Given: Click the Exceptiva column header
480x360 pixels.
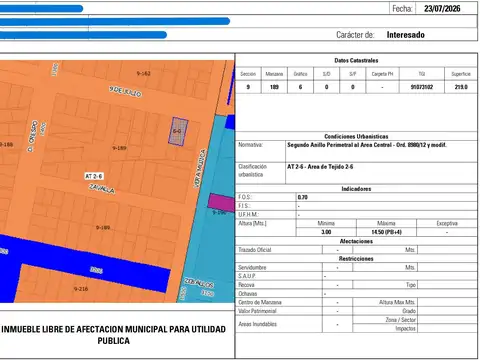Looking at the screenshot, I should click(447, 223).
